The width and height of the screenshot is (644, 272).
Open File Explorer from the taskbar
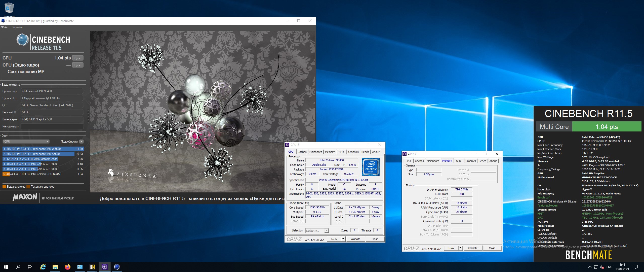tap(55, 267)
